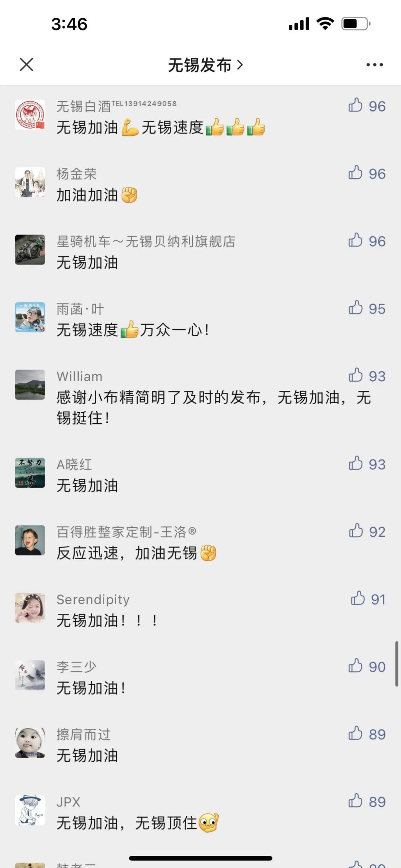Open 无锡白酒's profile avatar

click(30, 115)
